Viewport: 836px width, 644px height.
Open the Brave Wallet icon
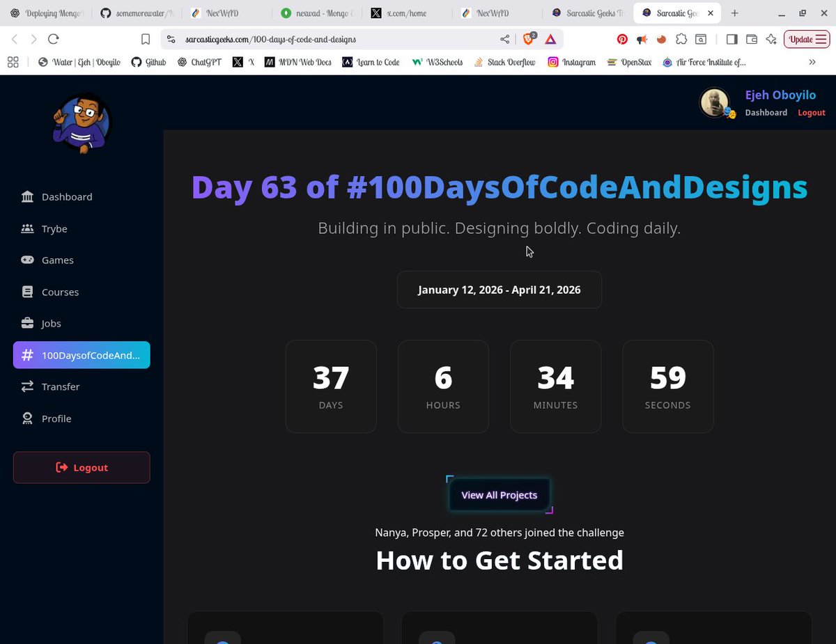(751, 40)
